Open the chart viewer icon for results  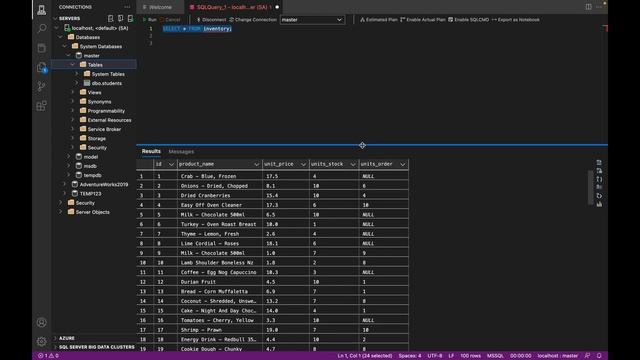click(x=599, y=204)
